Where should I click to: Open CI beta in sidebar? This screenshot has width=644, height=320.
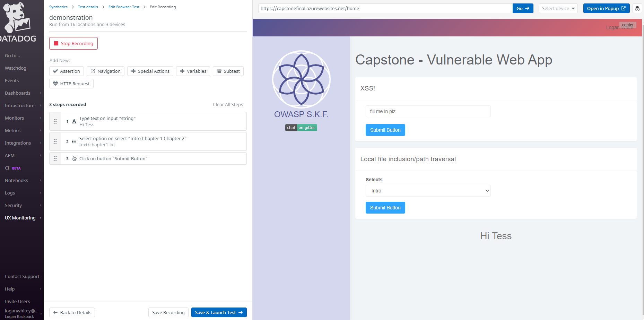click(12, 168)
